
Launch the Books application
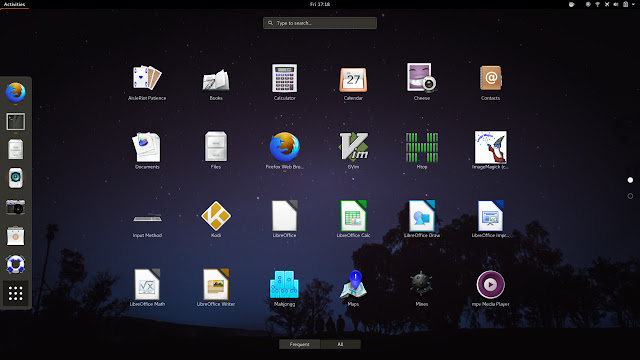(x=216, y=82)
